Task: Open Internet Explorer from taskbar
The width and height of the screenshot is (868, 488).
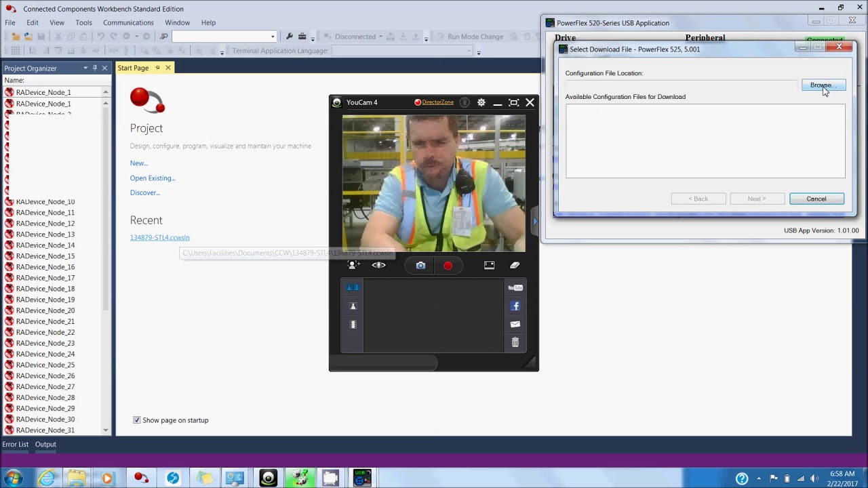Action: tap(46, 479)
